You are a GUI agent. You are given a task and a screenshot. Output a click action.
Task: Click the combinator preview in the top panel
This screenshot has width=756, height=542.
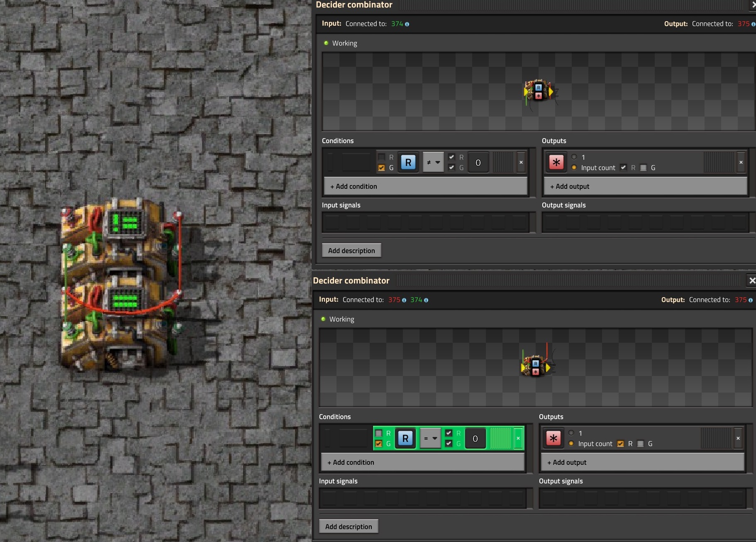click(x=539, y=92)
